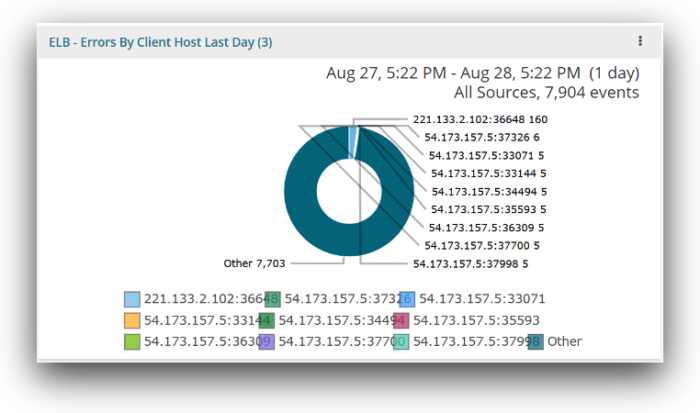
Task: Click the chart label 54.173.157.5:37998 5
Action: tap(470, 264)
